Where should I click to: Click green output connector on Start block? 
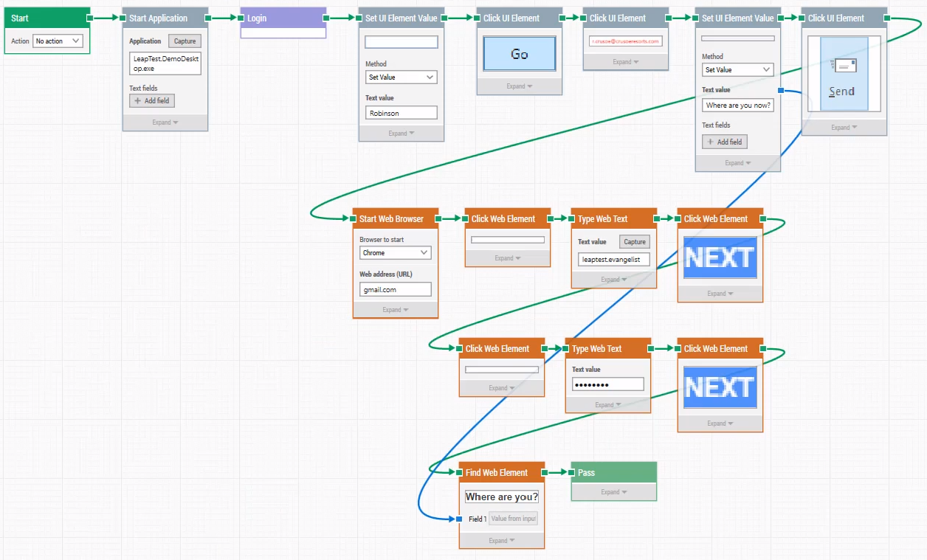click(x=90, y=18)
